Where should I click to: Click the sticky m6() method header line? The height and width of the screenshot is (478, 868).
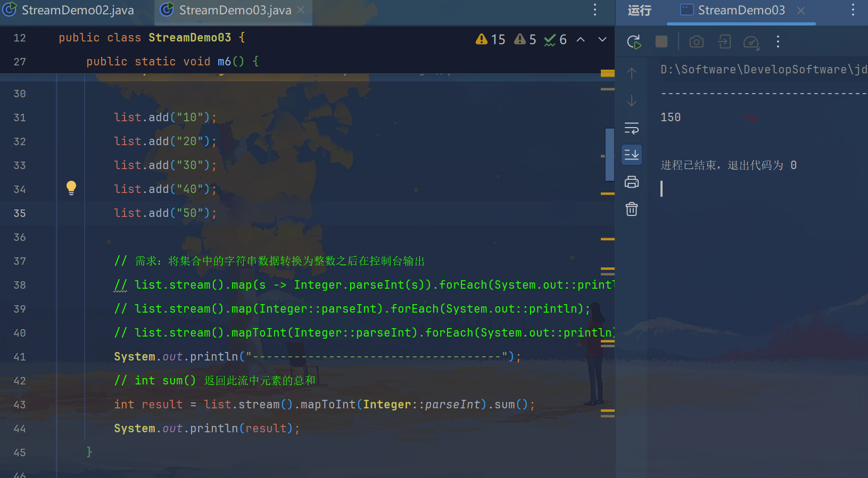(x=172, y=62)
